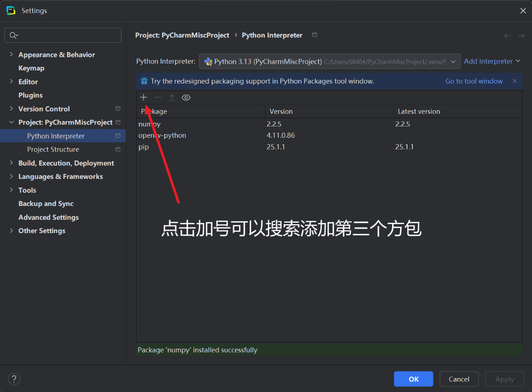The image size is (532, 392).
Task: Click the Cancel button
Action: (459, 379)
